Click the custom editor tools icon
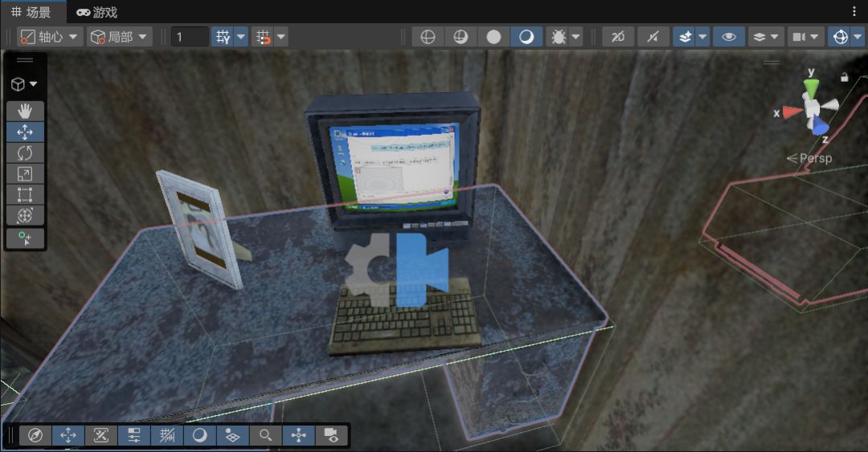Screen dimensions: 868x452 point(25,238)
